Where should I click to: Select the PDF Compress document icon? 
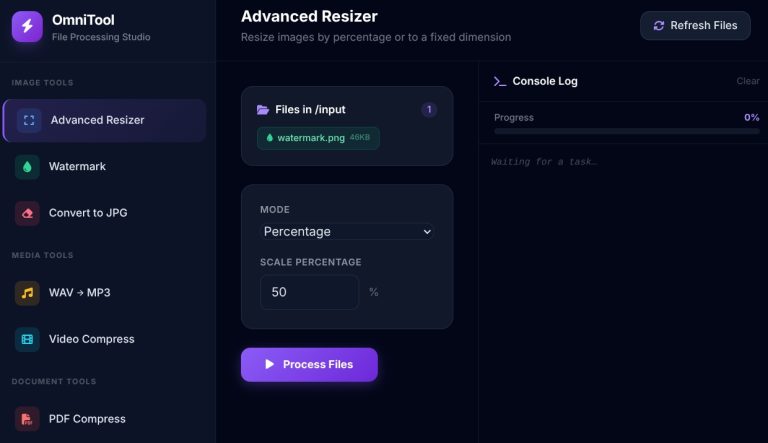[27, 419]
